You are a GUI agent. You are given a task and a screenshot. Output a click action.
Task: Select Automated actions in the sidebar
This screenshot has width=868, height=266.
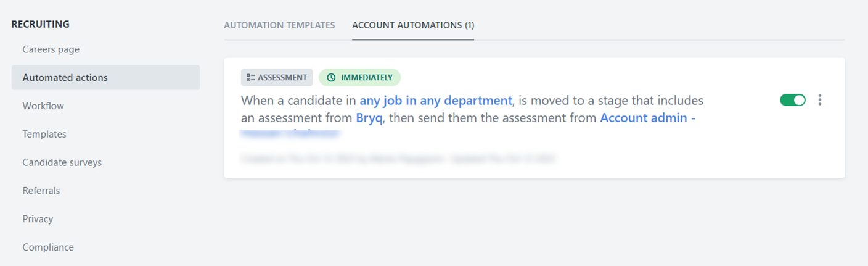[x=65, y=78]
